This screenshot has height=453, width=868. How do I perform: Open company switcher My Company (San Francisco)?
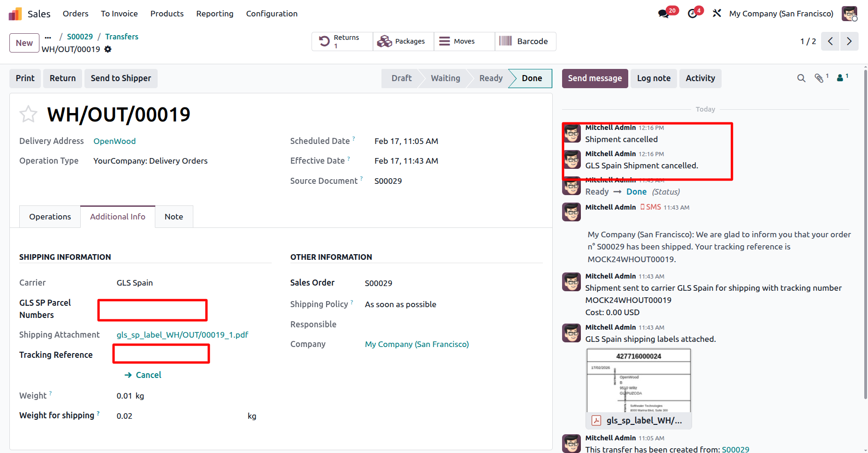[781, 14]
